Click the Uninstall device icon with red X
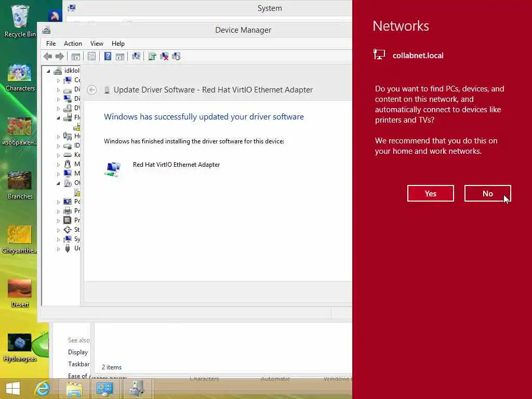This screenshot has width=532, height=399. click(x=164, y=56)
